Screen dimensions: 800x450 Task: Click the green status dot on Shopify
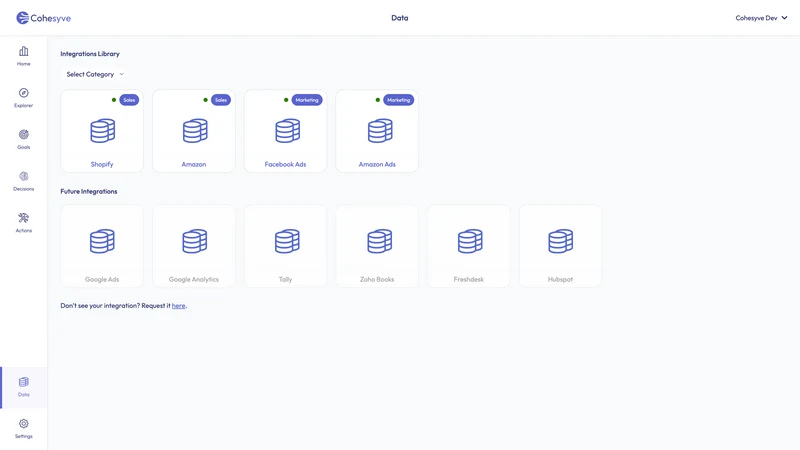[114, 100]
